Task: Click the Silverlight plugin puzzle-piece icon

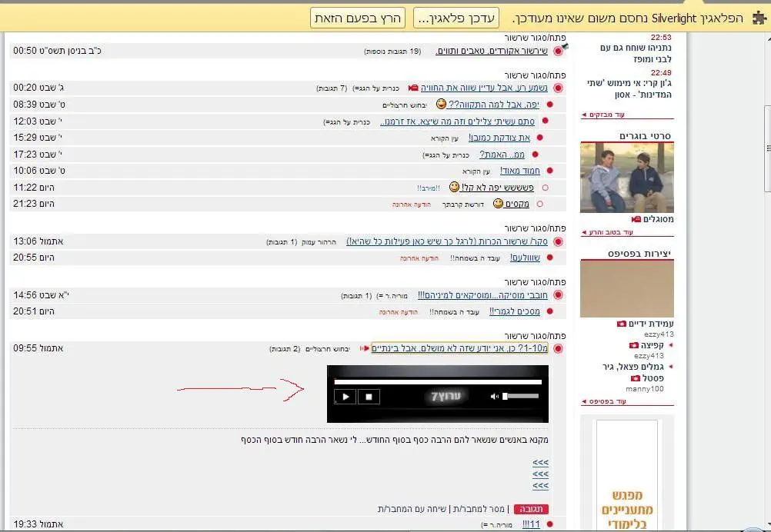Action: point(758,18)
